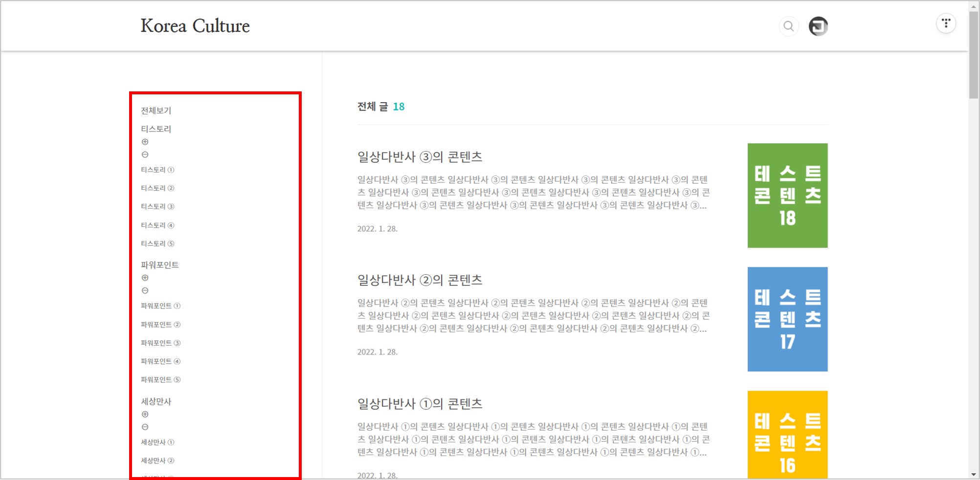Click the Tistory profile avatar icon

[x=818, y=26]
